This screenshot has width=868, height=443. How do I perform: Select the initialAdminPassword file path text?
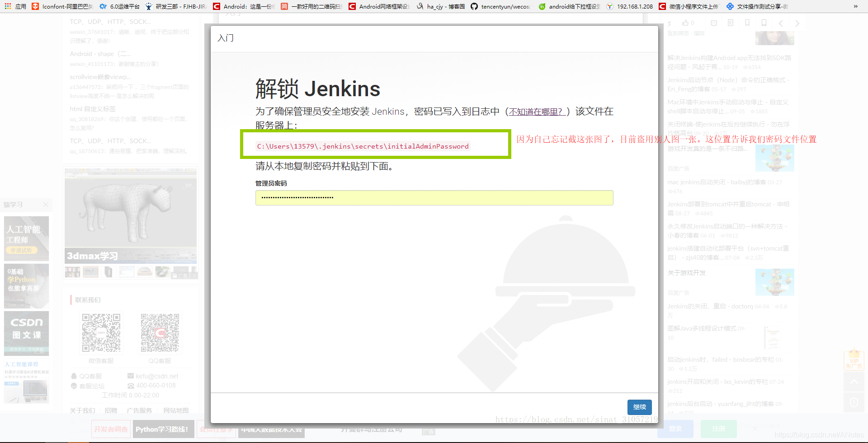coord(363,146)
